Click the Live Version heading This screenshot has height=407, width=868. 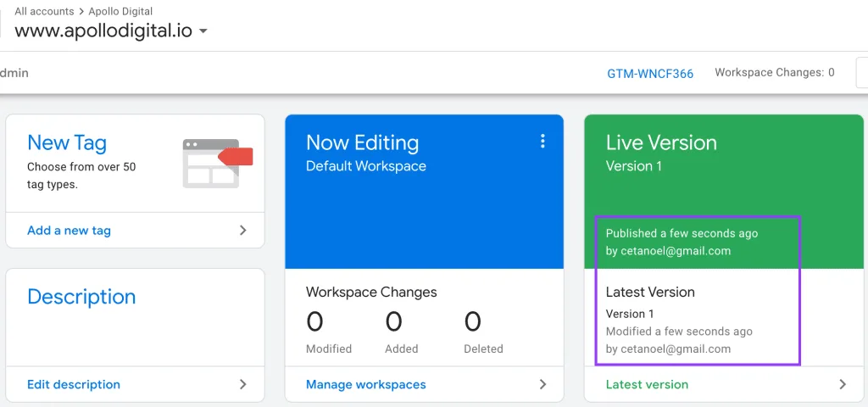pyautogui.click(x=661, y=142)
